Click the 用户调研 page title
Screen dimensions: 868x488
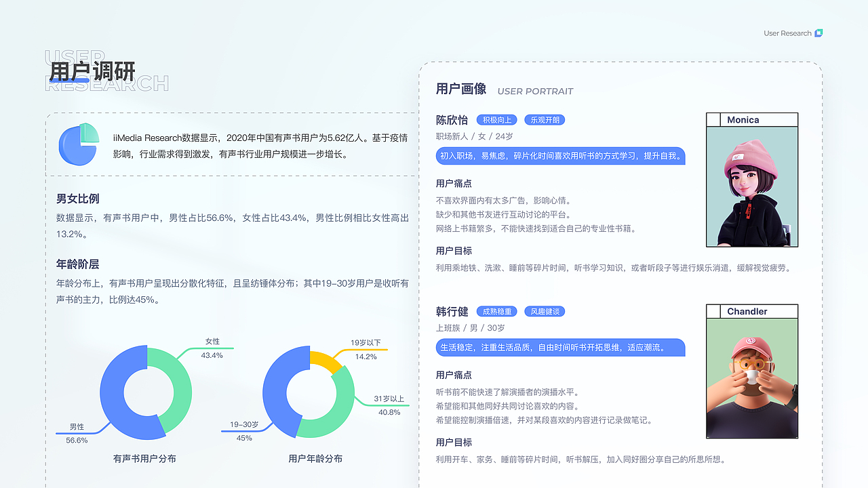click(x=92, y=71)
